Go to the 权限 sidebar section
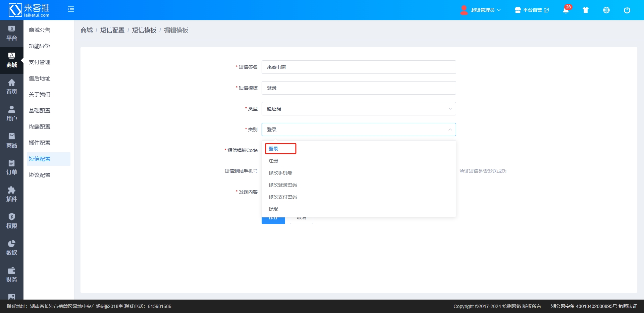 pos(12,221)
